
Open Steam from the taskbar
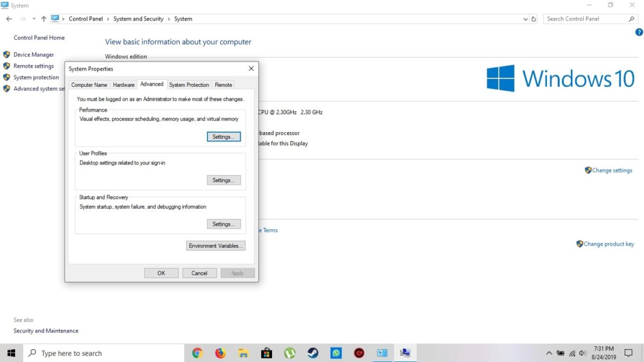[313, 353]
